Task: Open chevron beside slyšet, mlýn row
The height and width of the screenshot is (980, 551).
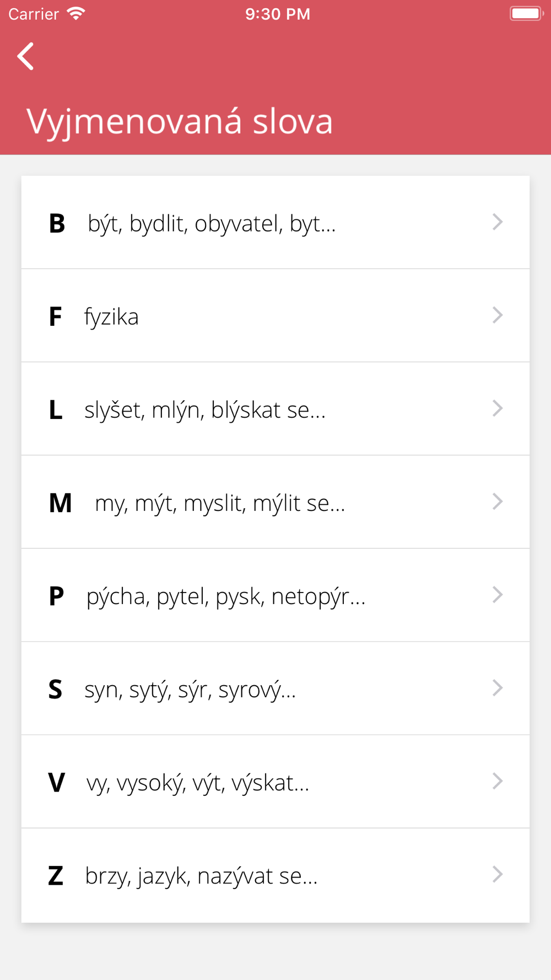Action: (x=498, y=408)
